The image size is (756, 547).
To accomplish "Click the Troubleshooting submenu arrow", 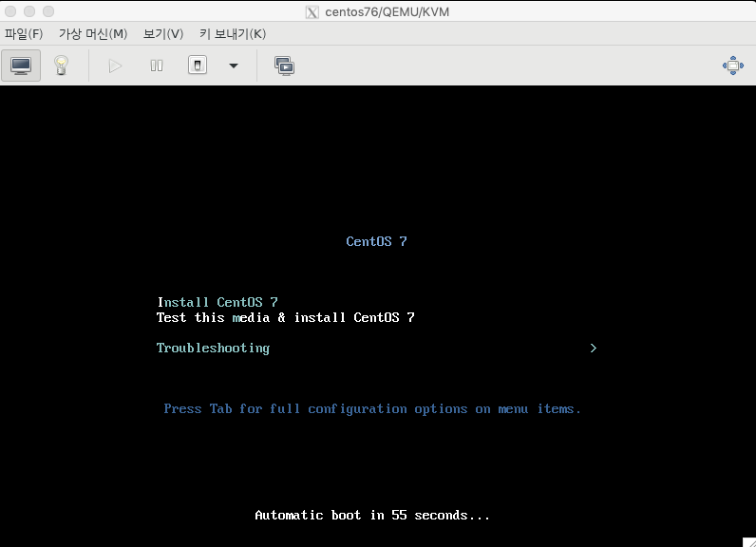I will point(593,348).
